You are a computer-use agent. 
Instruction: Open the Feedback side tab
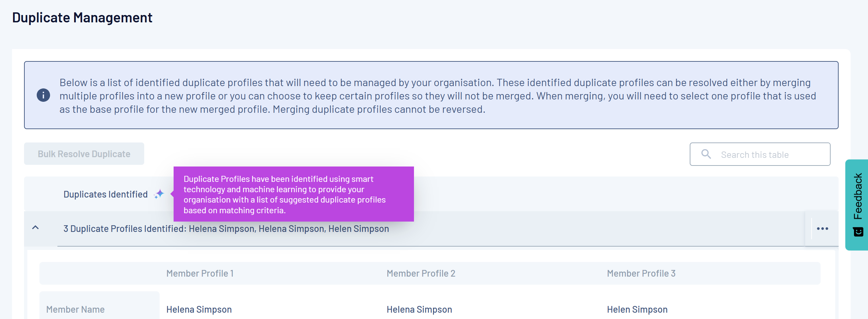(857, 205)
